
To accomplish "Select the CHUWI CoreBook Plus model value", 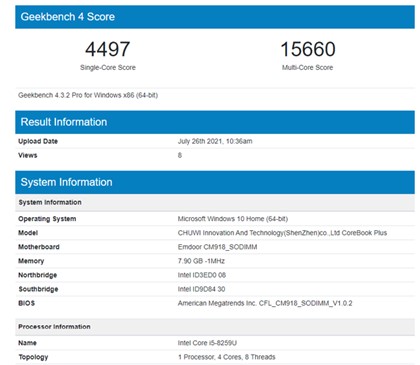I will [x=282, y=233].
